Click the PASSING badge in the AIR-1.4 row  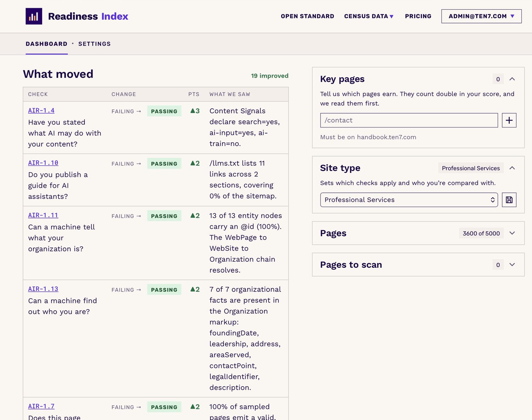pos(164,111)
